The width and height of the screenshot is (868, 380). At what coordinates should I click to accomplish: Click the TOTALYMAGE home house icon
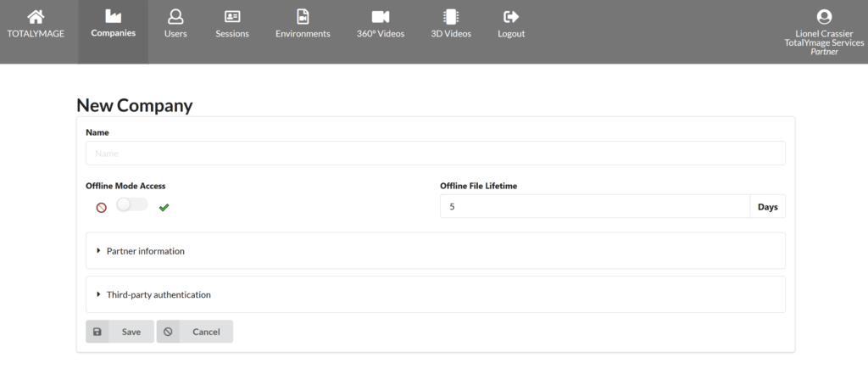[x=36, y=17]
